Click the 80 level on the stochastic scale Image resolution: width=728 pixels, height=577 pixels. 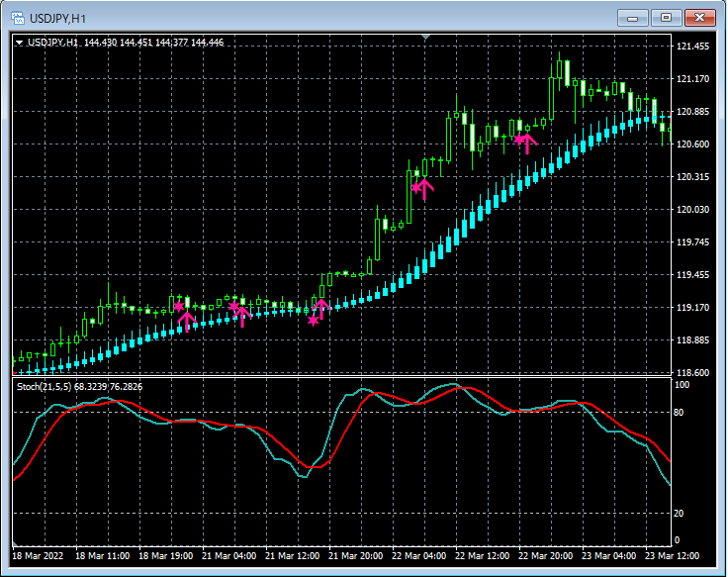click(x=680, y=413)
